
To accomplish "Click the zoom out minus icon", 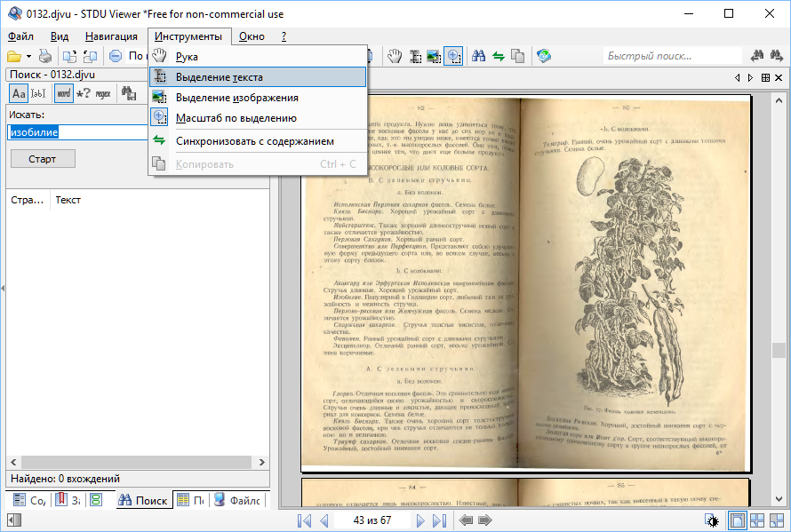I will click(x=116, y=56).
